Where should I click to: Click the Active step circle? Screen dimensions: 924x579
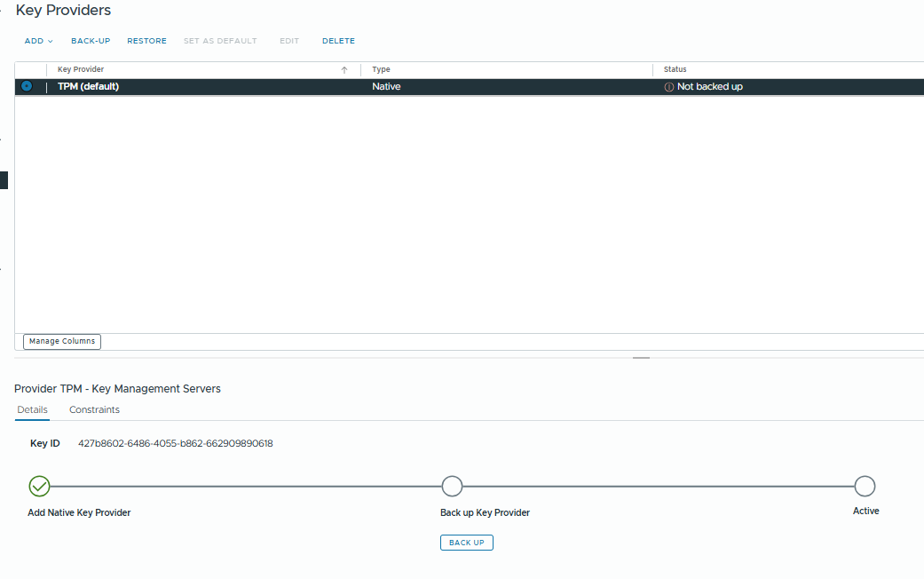(x=865, y=486)
